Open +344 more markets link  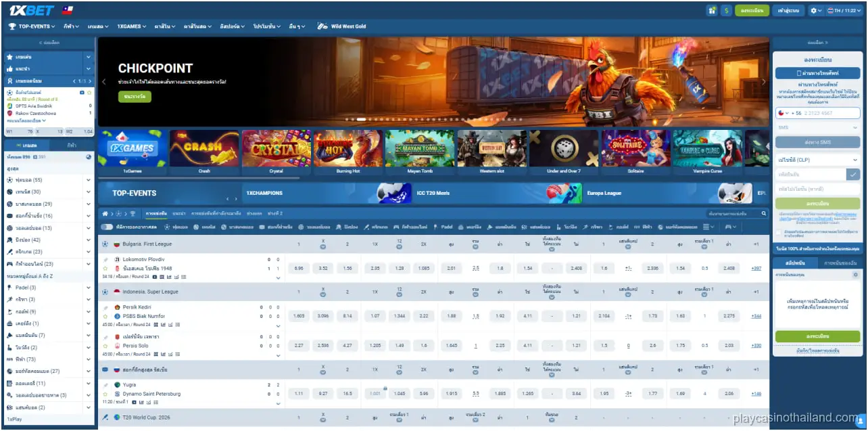pyautogui.click(x=756, y=316)
